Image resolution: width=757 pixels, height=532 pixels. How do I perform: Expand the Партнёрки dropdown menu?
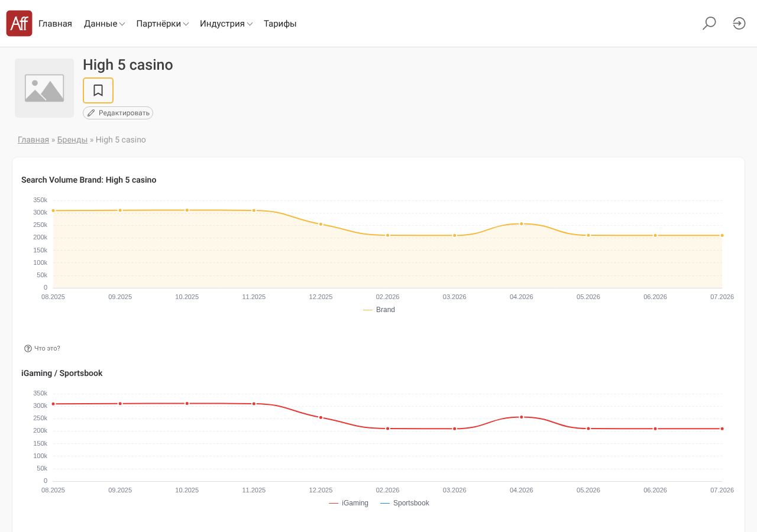click(163, 24)
